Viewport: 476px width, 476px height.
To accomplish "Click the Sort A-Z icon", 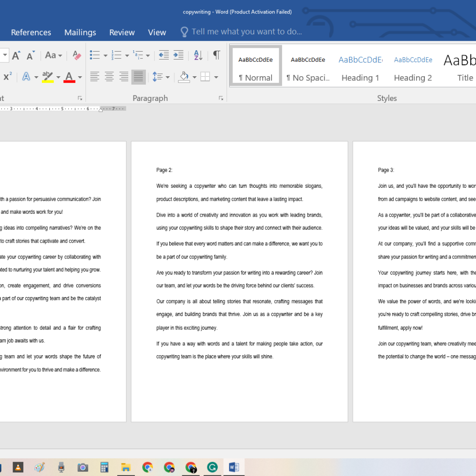I will point(198,55).
